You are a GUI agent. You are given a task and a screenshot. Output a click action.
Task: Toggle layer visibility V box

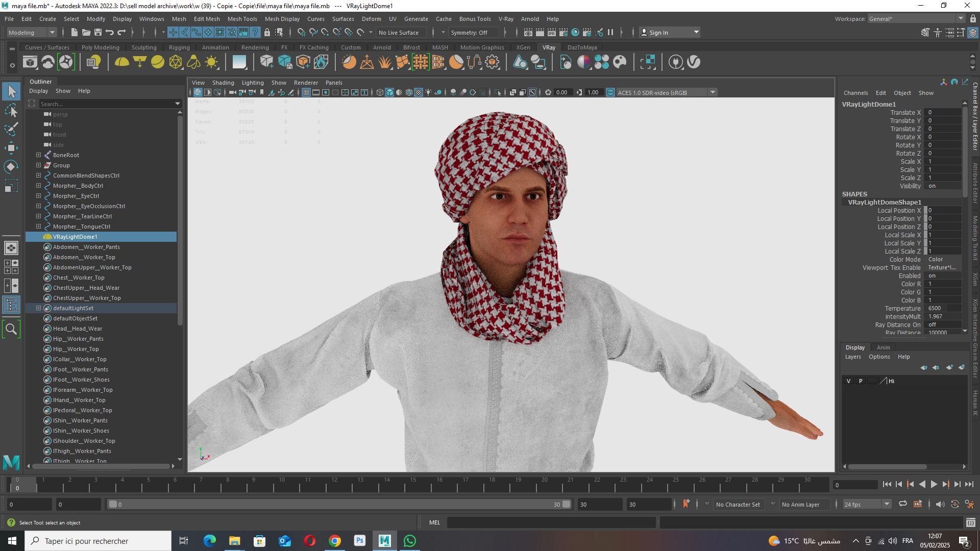pyautogui.click(x=849, y=381)
